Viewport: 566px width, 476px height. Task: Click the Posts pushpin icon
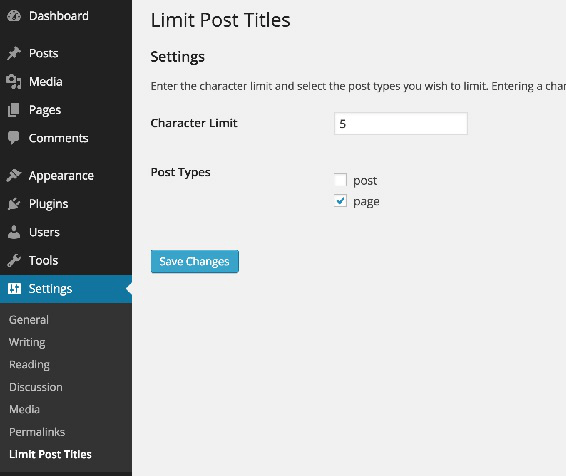pos(14,53)
